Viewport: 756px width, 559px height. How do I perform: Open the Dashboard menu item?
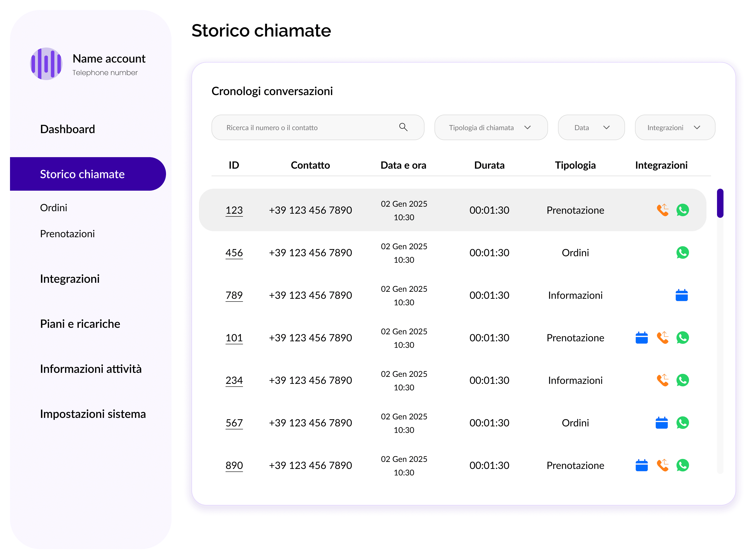67,129
